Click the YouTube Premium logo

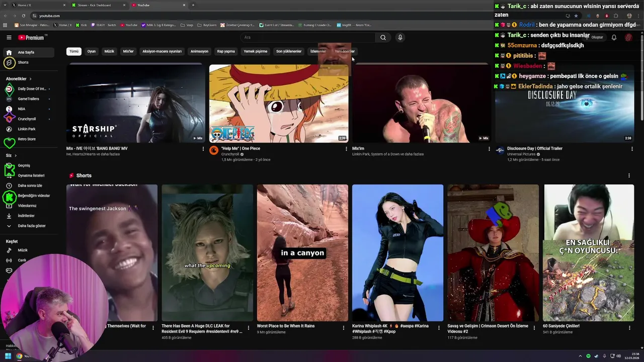coord(32,37)
